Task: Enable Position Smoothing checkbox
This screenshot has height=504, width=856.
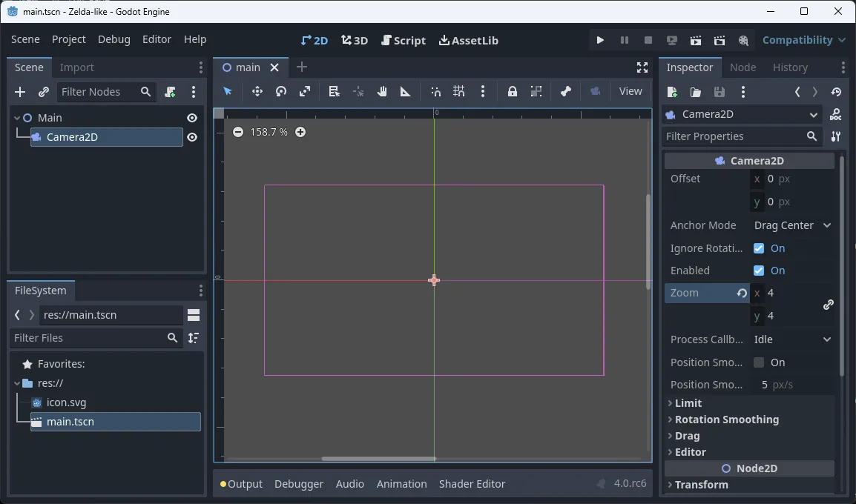Action: tap(759, 362)
